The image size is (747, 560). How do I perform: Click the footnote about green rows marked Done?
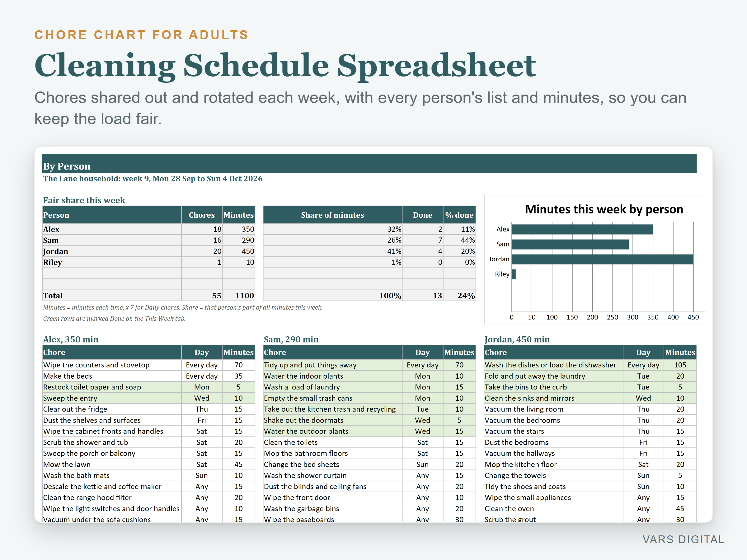coord(114,318)
